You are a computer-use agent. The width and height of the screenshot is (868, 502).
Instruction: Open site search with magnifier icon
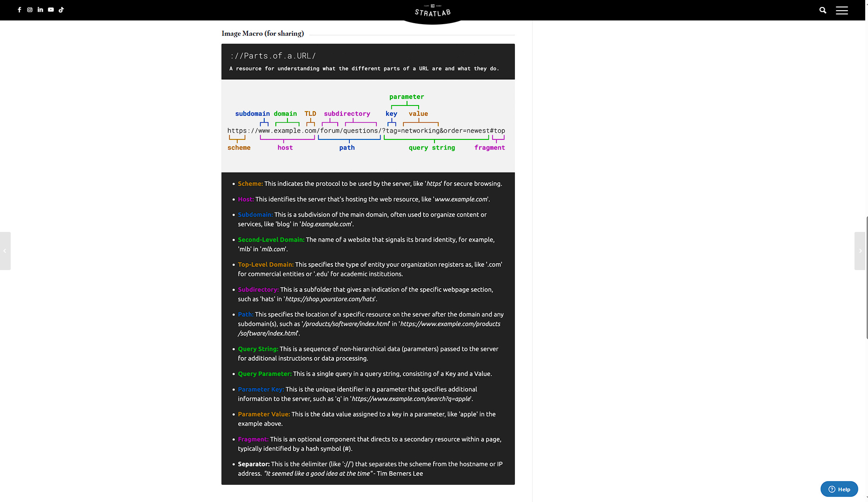click(x=823, y=10)
